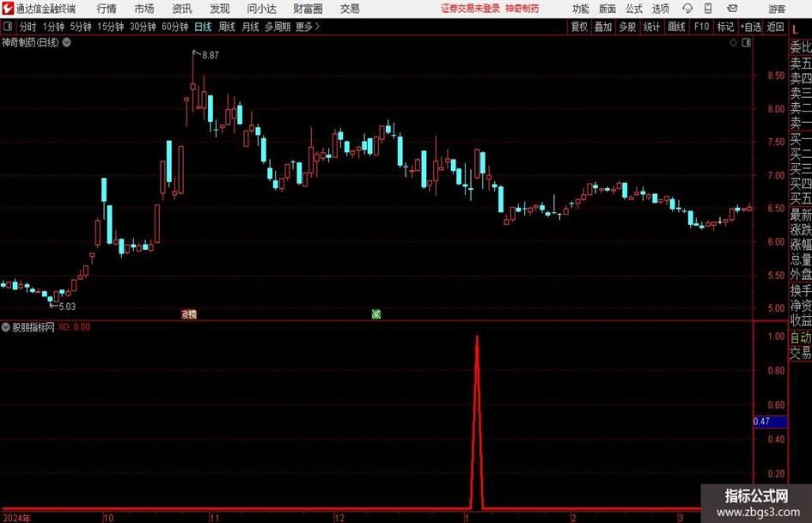Screen dimensions: 812x523
Task: Click the 神奇制药(日线) chart title
Action: coord(30,42)
